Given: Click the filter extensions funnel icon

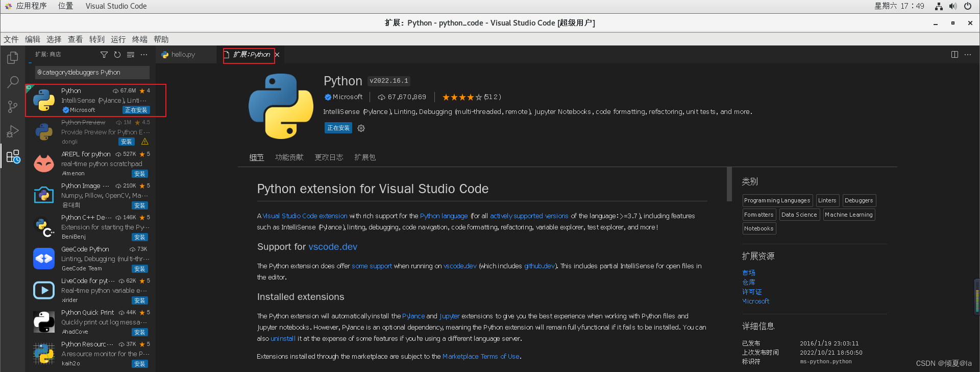Looking at the screenshot, I should 104,55.
